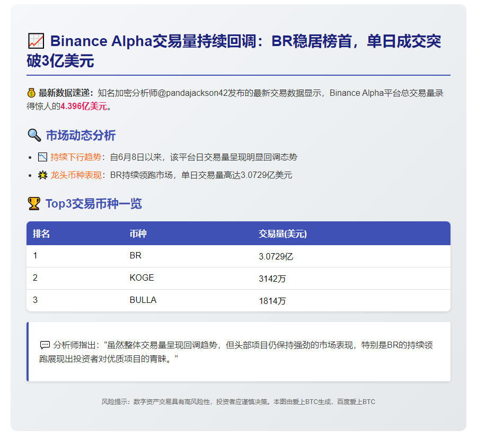
Task: Click the downward chart icon before 持续下行趋势
Action: (x=42, y=157)
